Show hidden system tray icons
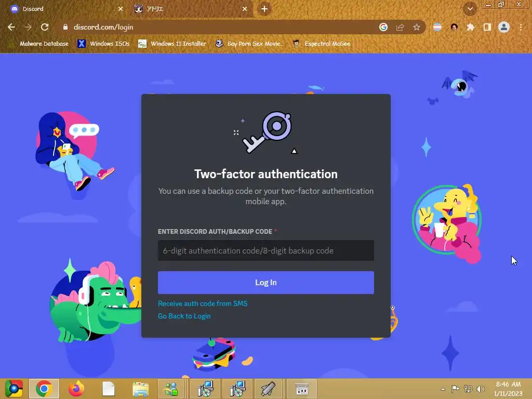The height and width of the screenshot is (399, 532). click(443, 389)
